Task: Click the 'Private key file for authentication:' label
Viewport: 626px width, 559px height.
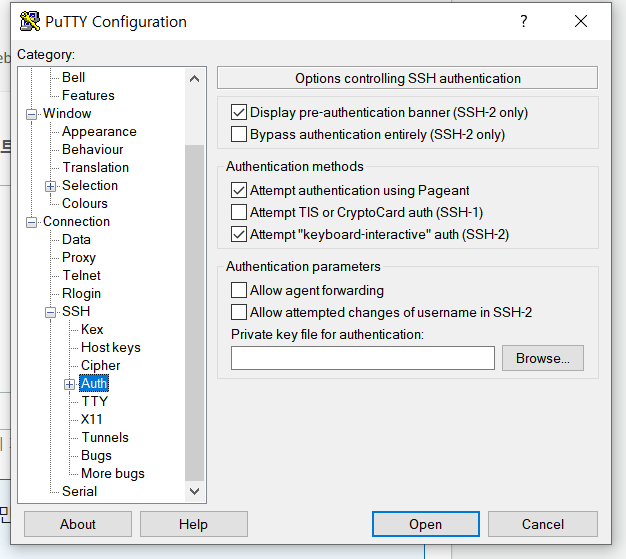Action: point(327,334)
